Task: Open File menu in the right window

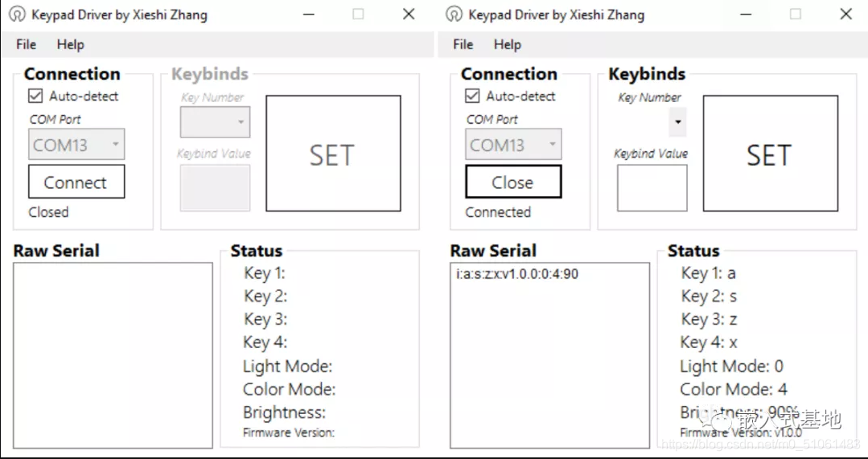Action: (x=463, y=45)
